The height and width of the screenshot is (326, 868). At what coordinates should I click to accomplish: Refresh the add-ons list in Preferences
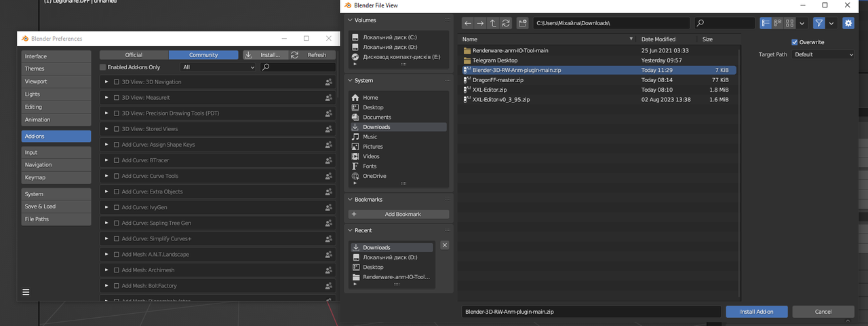[x=312, y=55]
